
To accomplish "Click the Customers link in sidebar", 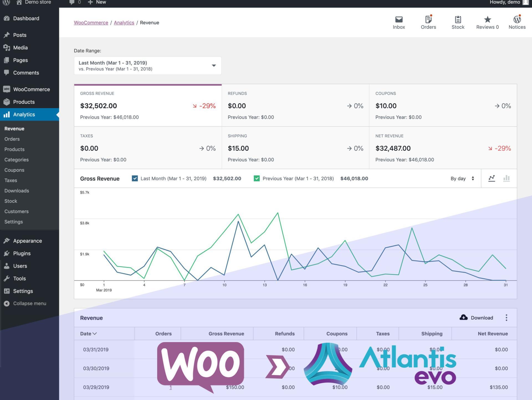I will tap(16, 211).
